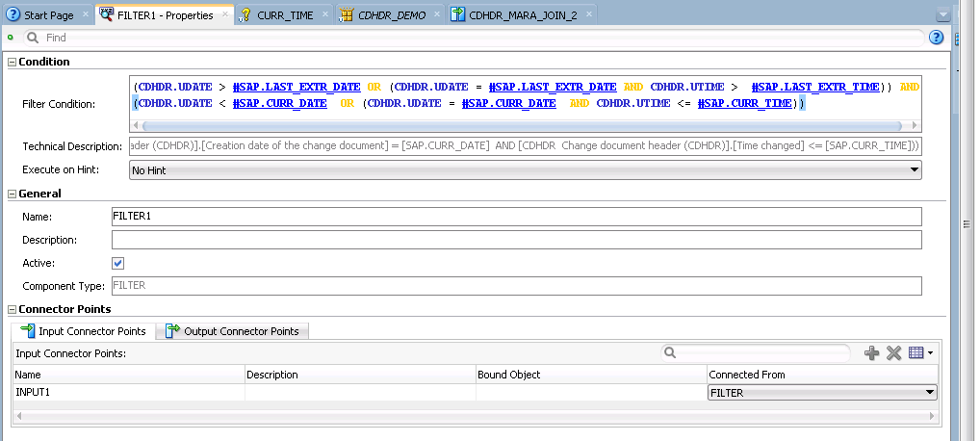Collapse the Condition section
Viewport: 980px width, 441px height.
12,62
